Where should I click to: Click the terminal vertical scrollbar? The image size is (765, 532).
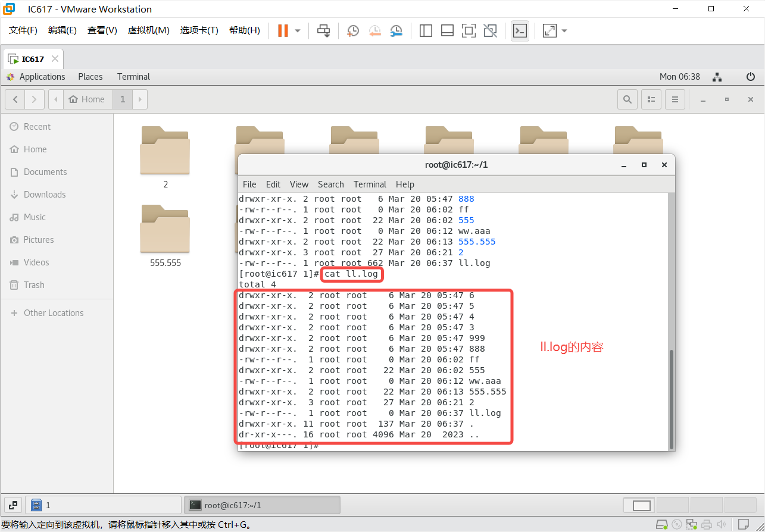(672, 399)
